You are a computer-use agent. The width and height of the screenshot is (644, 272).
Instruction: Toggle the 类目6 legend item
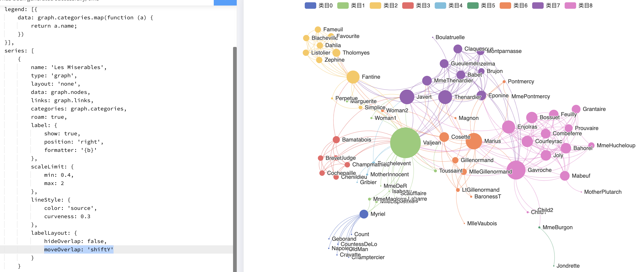point(513,6)
